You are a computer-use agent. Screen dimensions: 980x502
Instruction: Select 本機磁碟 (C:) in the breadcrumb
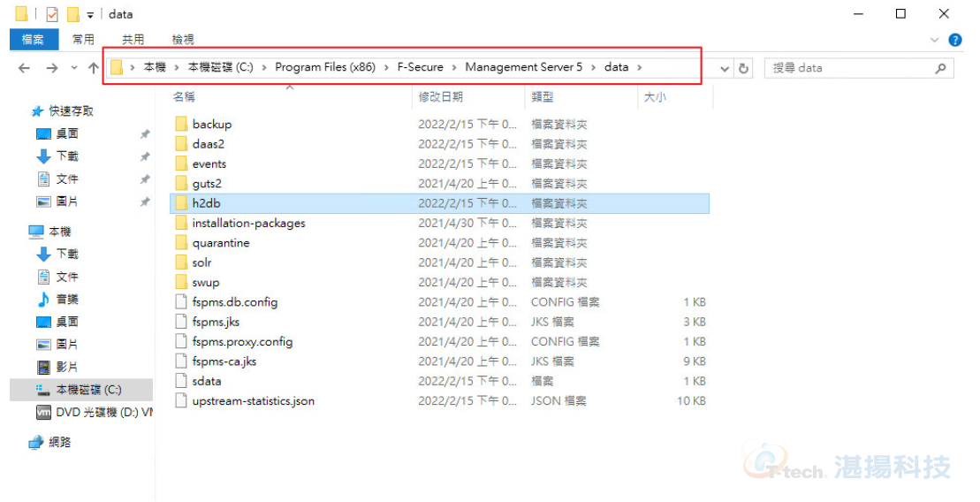[221, 67]
